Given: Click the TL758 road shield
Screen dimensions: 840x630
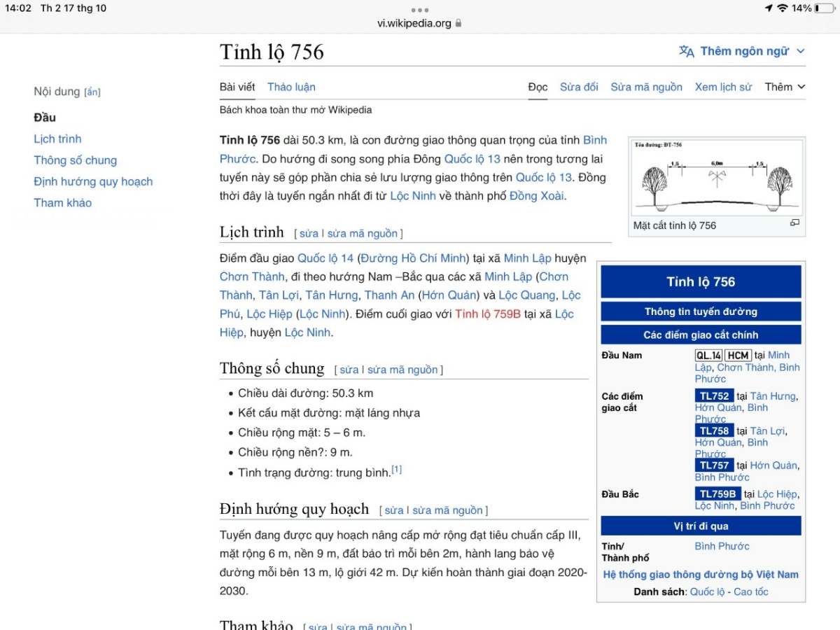Looking at the screenshot, I should coord(714,431).
